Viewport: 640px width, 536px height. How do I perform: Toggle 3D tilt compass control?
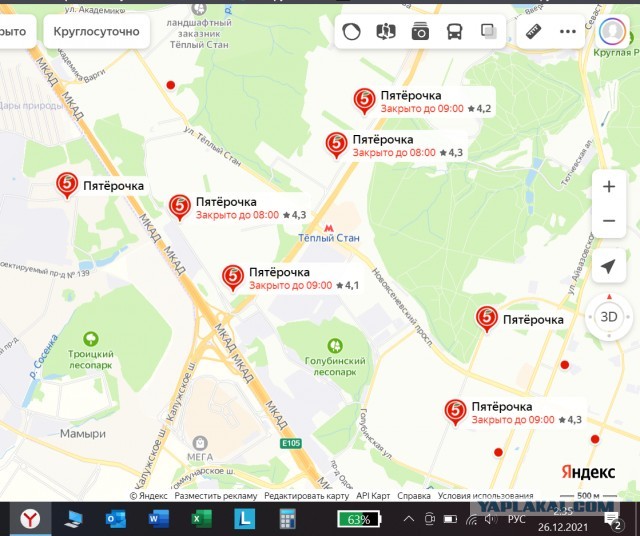pyautogui.click(x=609, y=317)
